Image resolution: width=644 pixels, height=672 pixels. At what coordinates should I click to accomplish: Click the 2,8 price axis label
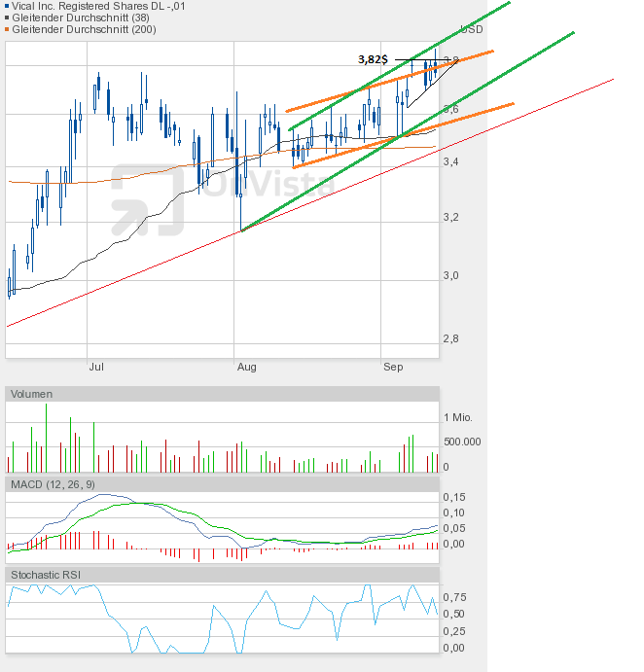pyautogui.click(x=450, y=338)
